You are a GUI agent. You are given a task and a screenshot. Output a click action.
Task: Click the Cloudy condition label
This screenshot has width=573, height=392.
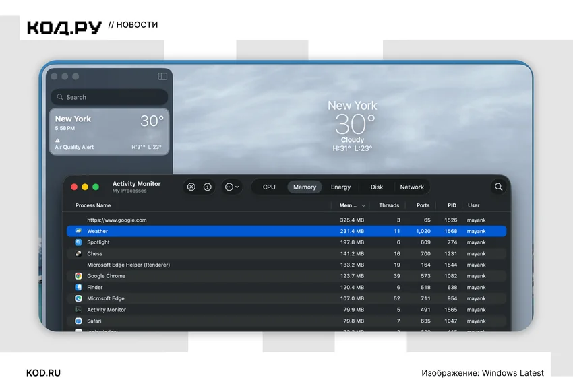[x=353, y=140]
